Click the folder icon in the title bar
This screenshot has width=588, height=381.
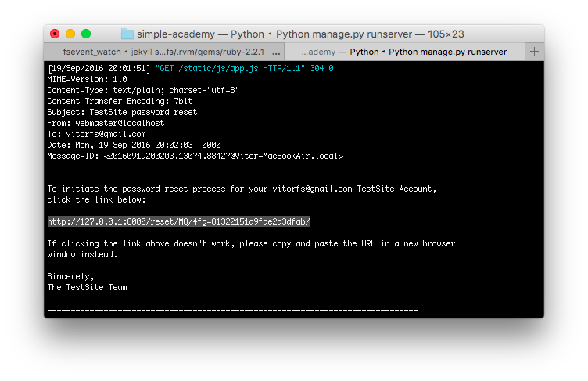127,34
